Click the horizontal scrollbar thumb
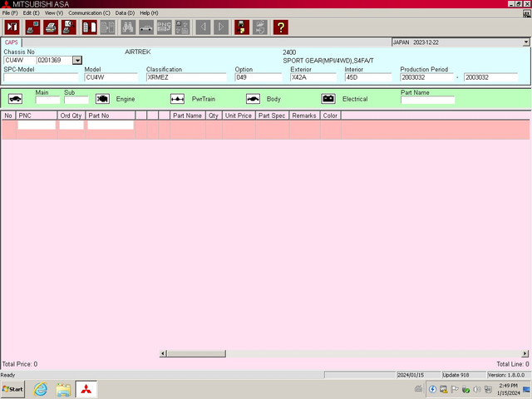The width and height of the screenshot is (532, 399). point(196,353)
